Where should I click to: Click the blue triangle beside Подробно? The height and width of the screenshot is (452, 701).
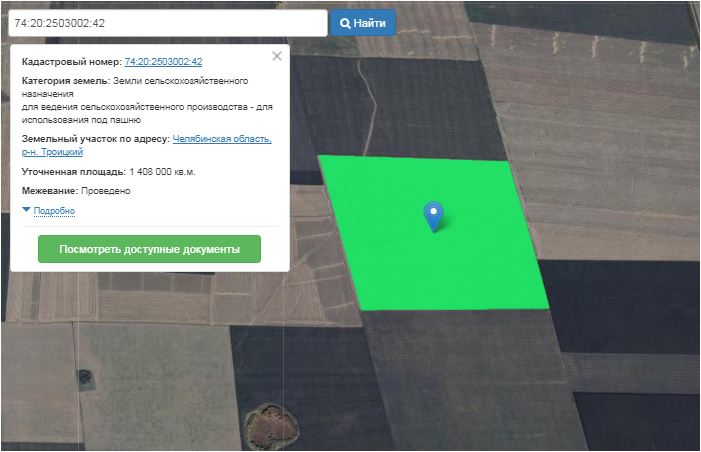pyautogui.click(x=26, y=211)
